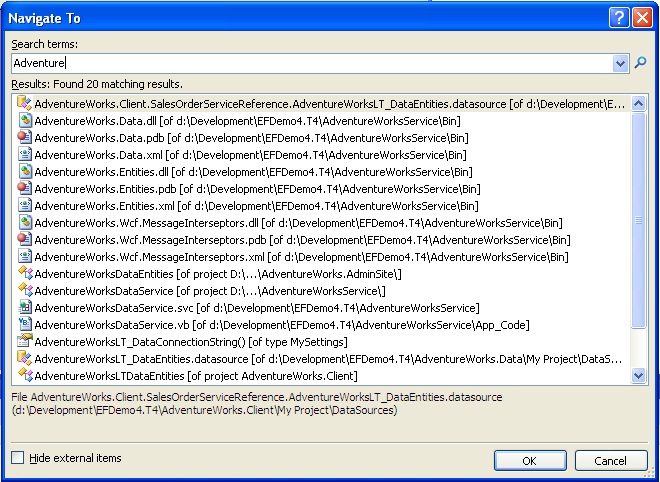Click the AdventureWorksDataEntities class icon
Screen dimensions: 660x482
[25, 274]
